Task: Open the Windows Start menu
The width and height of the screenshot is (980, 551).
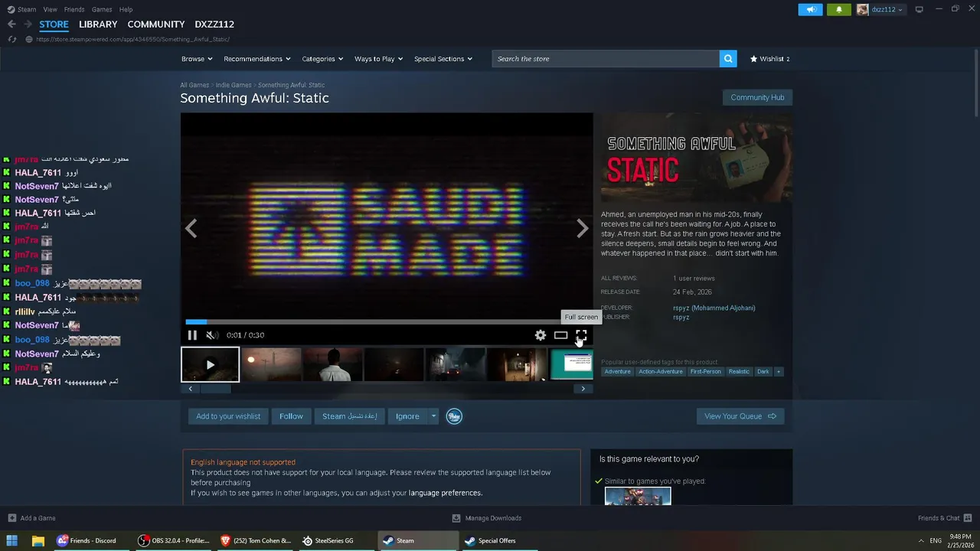Action: pos(12,540)
